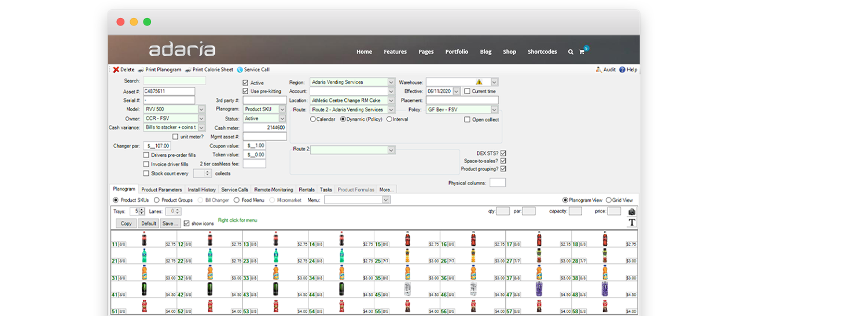Viewport: 868px width, 316px height.
Task: Open the Region dropdown list
Action: coord(391,82)
